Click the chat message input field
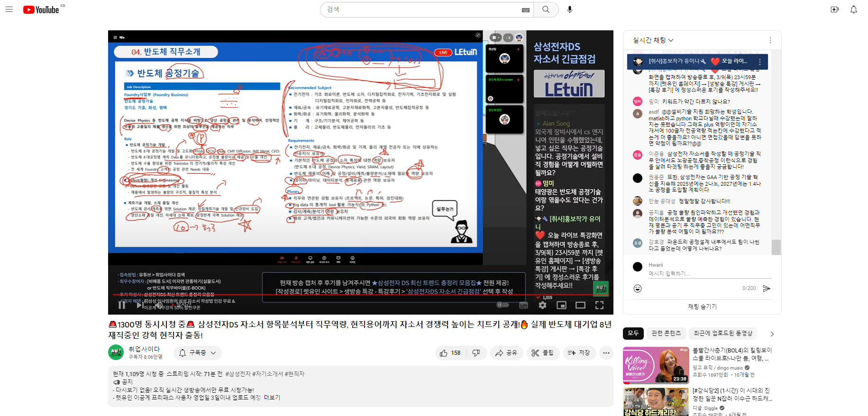Screen dimensions: 868x416 [709, 274]
